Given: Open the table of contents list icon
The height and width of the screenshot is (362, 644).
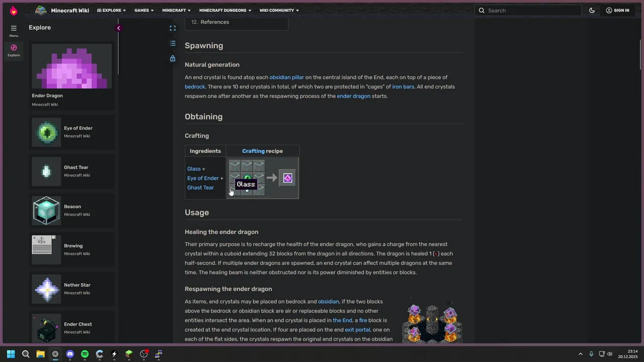Looking at the screenshot, I should point(173,43).
